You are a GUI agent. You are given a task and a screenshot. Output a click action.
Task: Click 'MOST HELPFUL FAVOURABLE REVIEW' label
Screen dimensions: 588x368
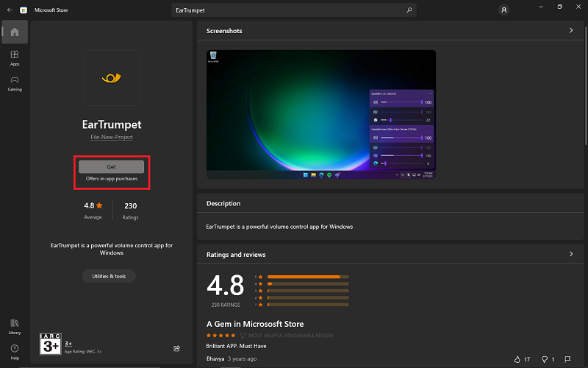pyautogui.click(x=290, y=336)
